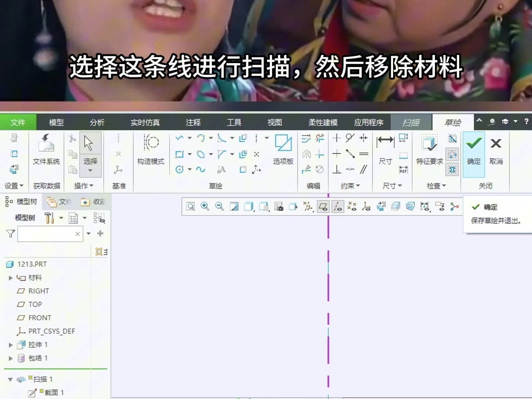The width and height of the screenshot is (532, 399).
Task: Expand the 扫描 1 node in model tree
Action: [11, 379]
